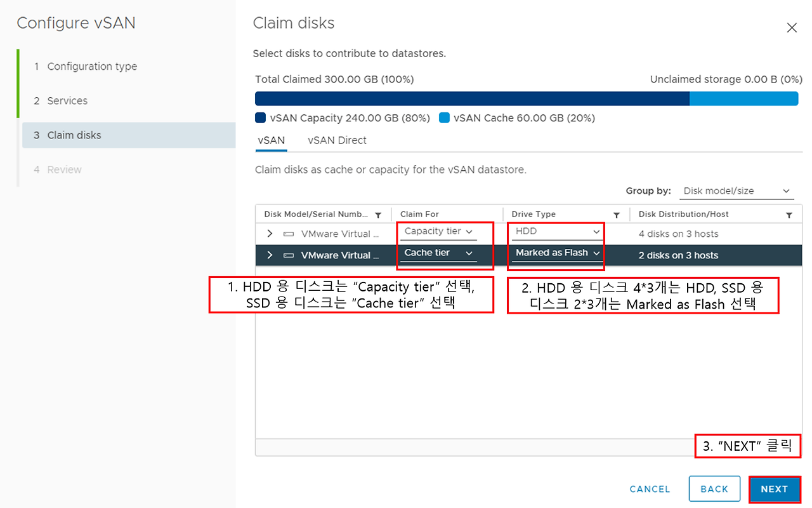
Task: Click the first VMware Virtual disk name
Action: click(340, 234)
